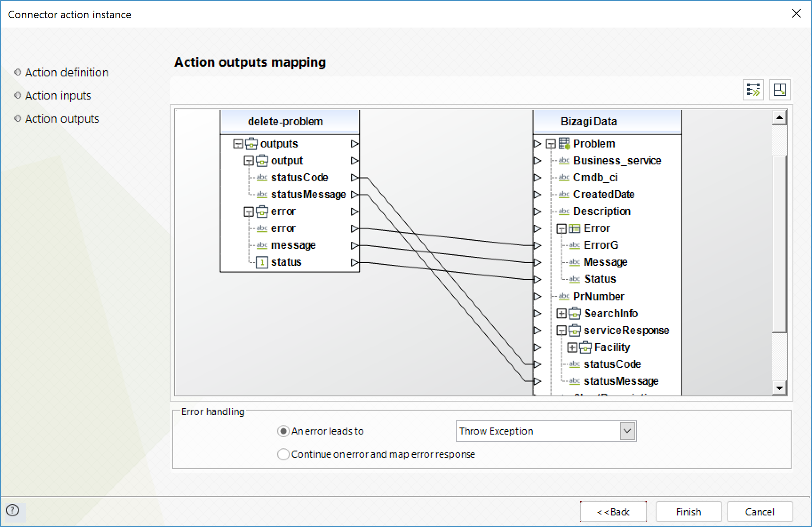Viewport: 812px width, 527px height.
Task: Go to Action outputs step
Action: point(62,119)
